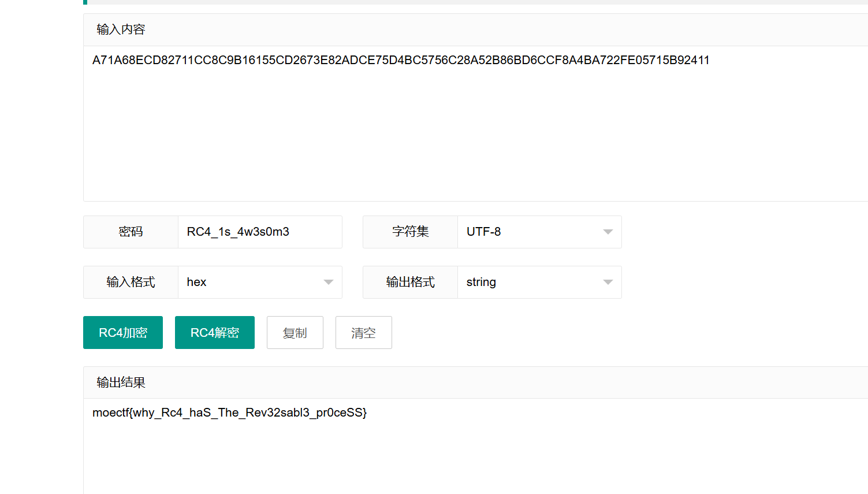Click the 字符集 charset label
This screenshot has width=868, height=494.
pos(409,232)
